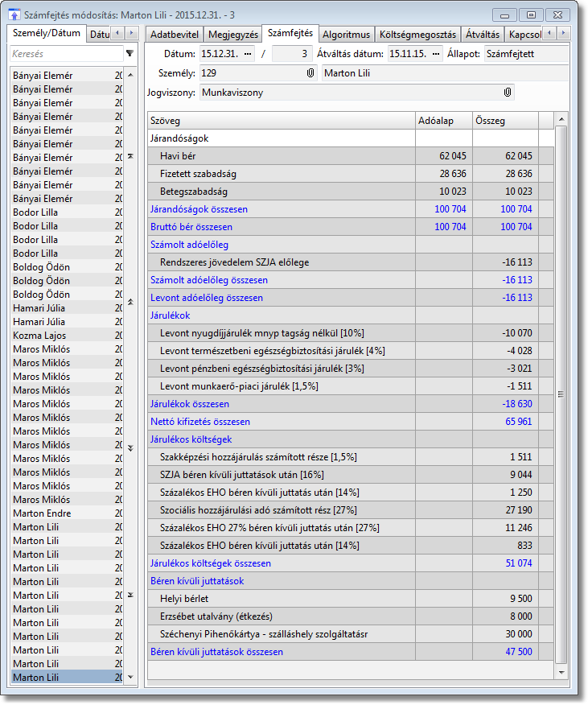Select the Havi bér row
588x705 pixels.
pyautogui.click(x=351, y=156)
